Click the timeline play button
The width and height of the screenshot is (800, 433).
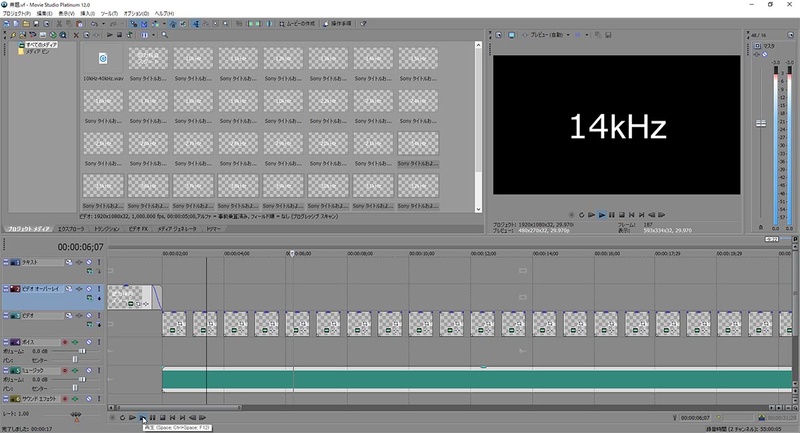142,417
